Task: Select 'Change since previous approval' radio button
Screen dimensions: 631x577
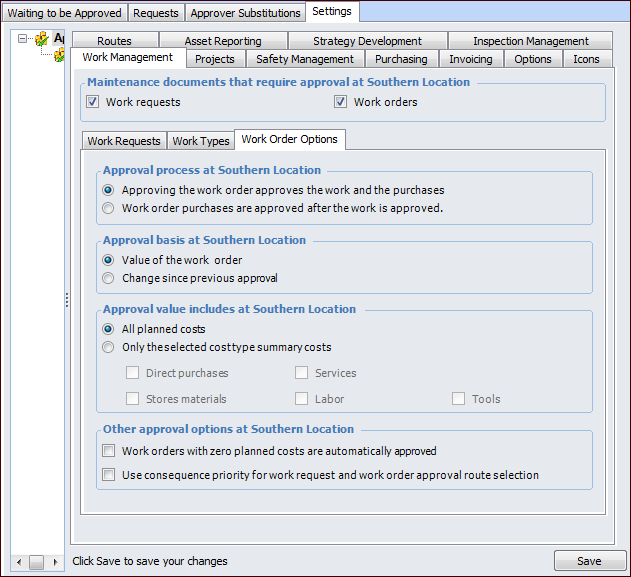Action: point(109,278)
